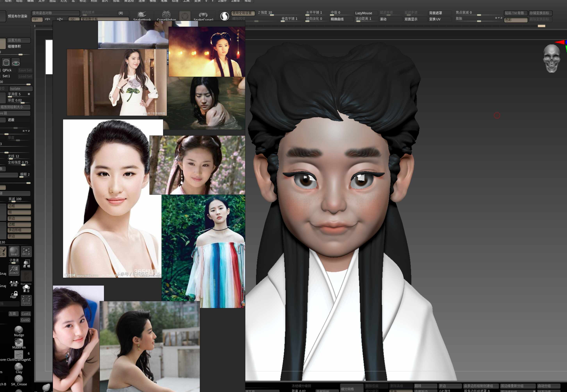Click the 翻转 flip button
The image size is (567, 392).
pos(426,386)
